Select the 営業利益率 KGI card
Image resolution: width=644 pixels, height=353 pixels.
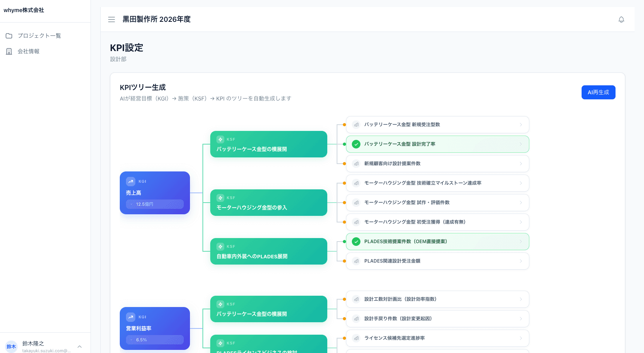(155, 328)
